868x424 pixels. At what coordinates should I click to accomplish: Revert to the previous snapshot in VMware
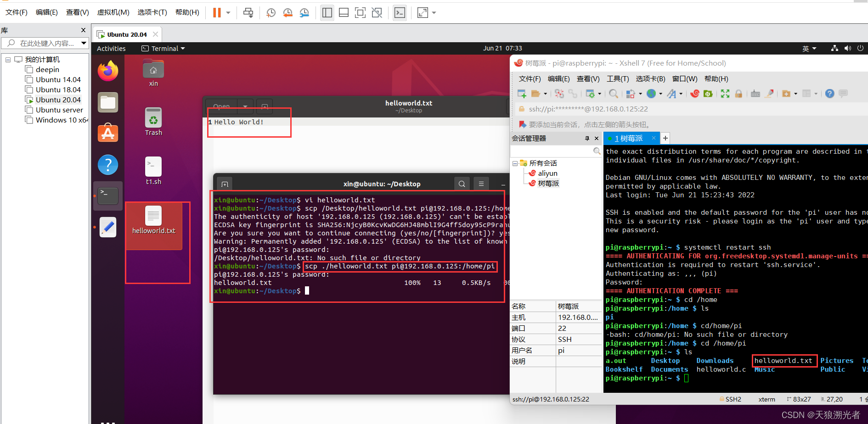coord(287,12)
